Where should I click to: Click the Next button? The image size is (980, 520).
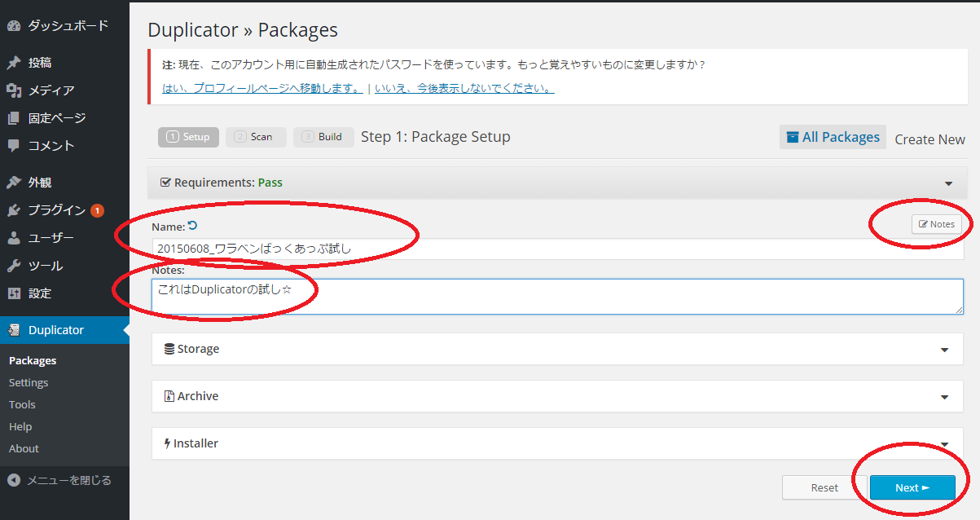[x=912, y=487]
